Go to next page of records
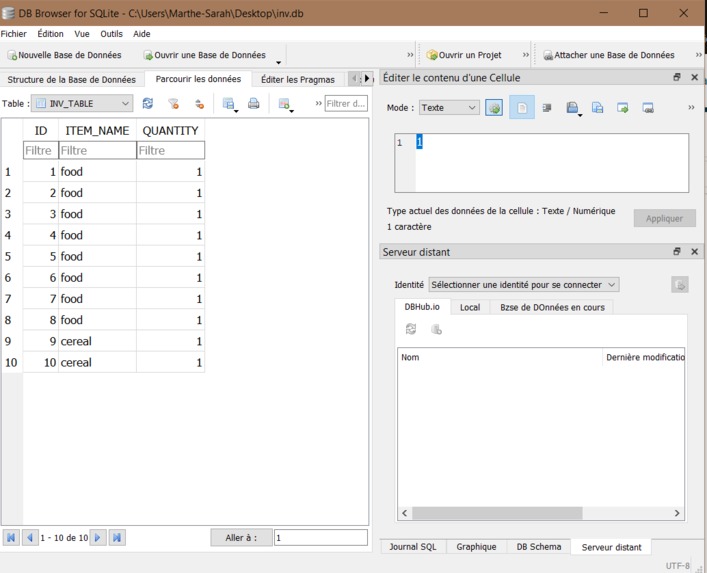This screenshot has height=573, width=707. click(97, 537)
